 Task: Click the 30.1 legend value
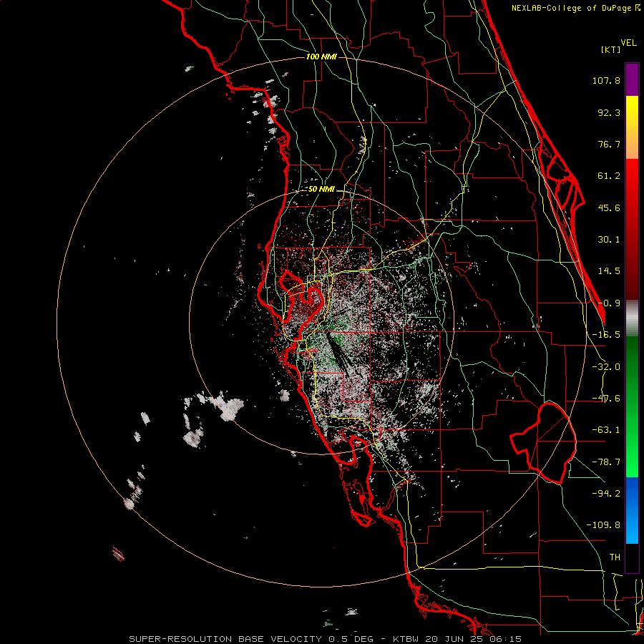pos(609,240)
